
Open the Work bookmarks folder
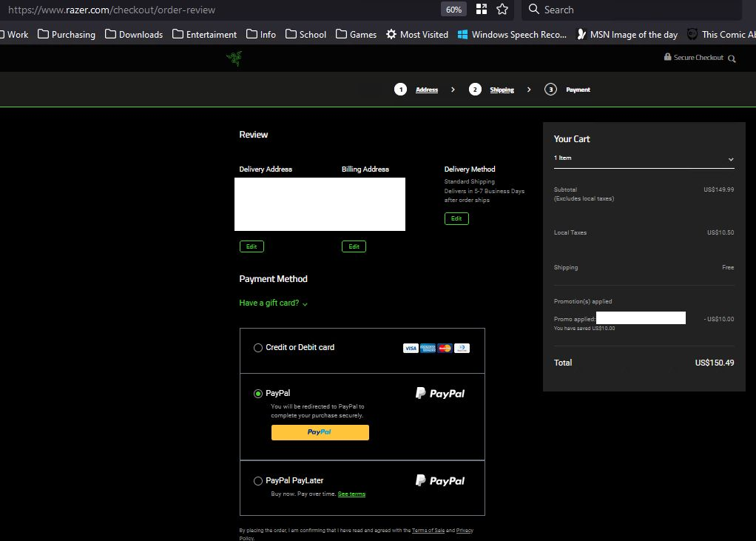[x=14, y=34]
